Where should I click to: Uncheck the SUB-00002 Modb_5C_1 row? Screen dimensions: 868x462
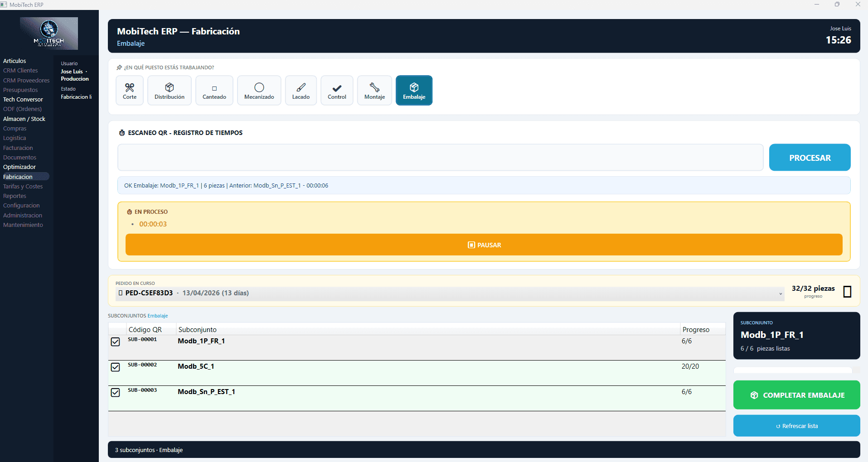[x=116, y=367]
